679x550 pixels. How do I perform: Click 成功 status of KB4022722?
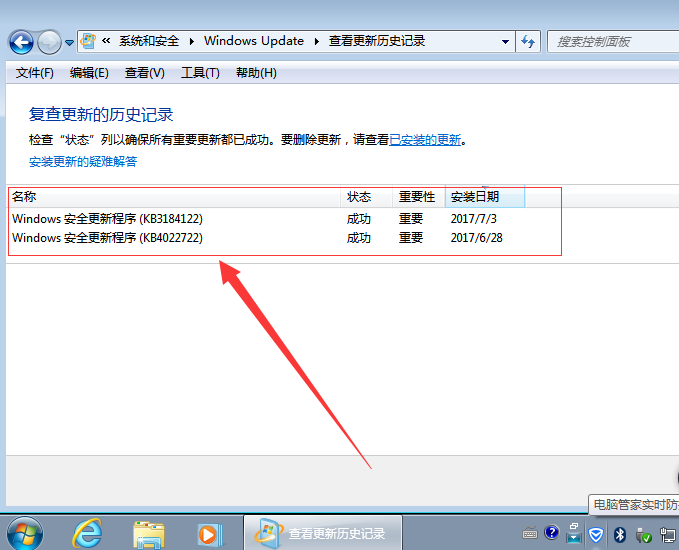(x=359, y=238)
